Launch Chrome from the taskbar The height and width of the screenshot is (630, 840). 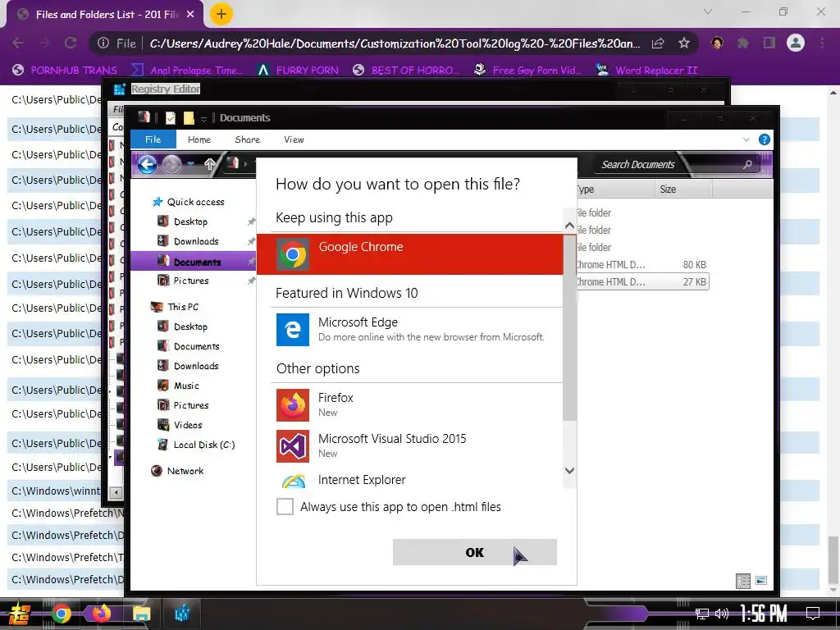[61, 614]
